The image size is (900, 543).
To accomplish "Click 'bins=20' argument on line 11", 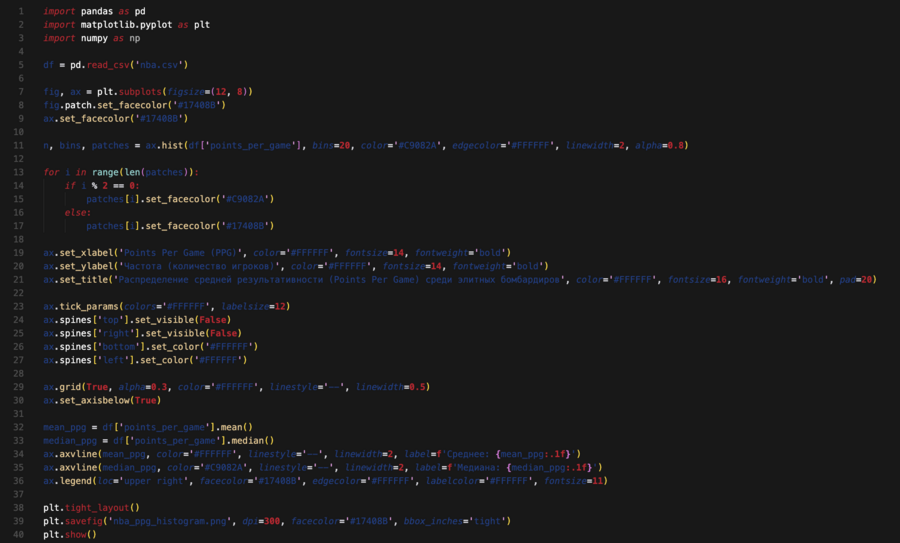I will tap(331, 145).
